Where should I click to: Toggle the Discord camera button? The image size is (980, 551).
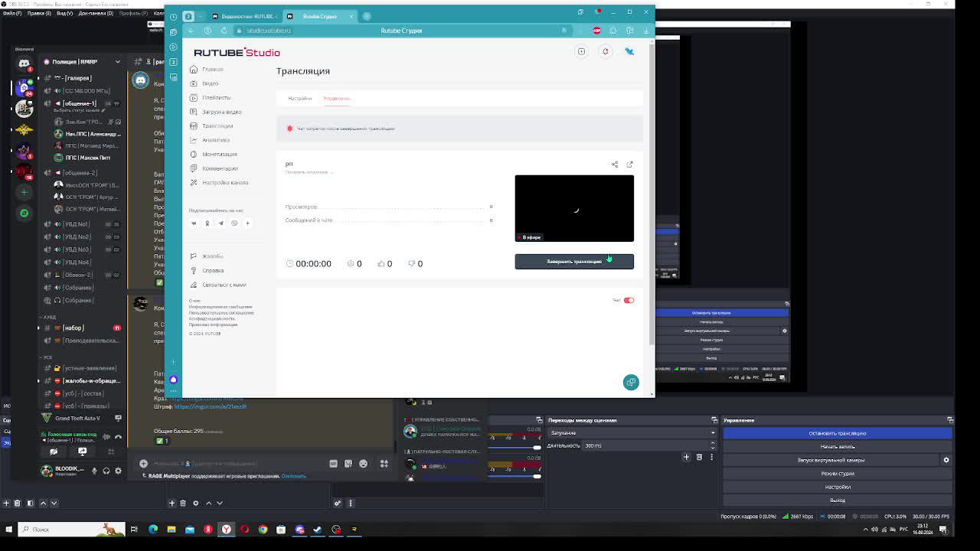(54, 452)
